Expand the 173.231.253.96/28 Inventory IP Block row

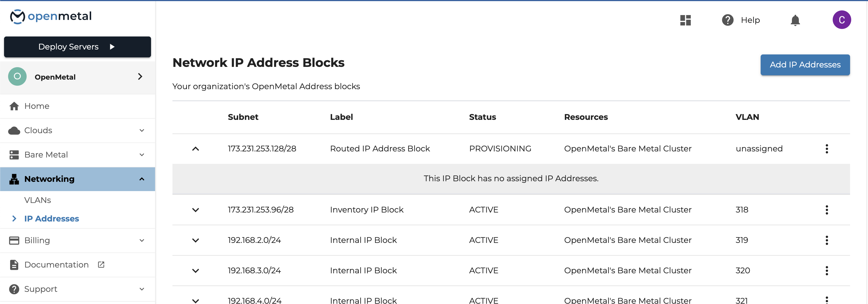pyautogui.click(x=195, y=210)
